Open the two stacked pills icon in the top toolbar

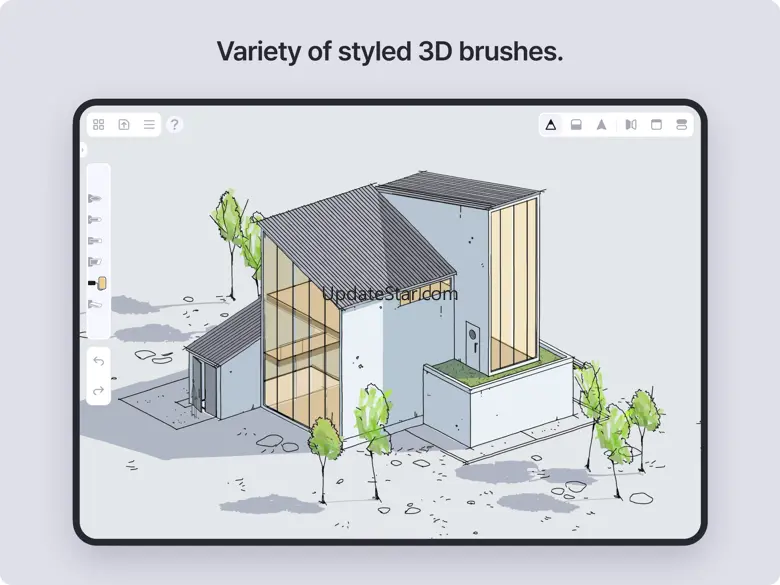pyautogui.click(x=682, y=124)
